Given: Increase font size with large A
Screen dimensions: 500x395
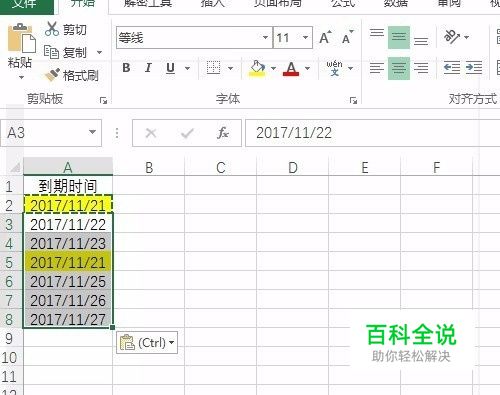Looking at the screenshot, I should pos(325,37).
